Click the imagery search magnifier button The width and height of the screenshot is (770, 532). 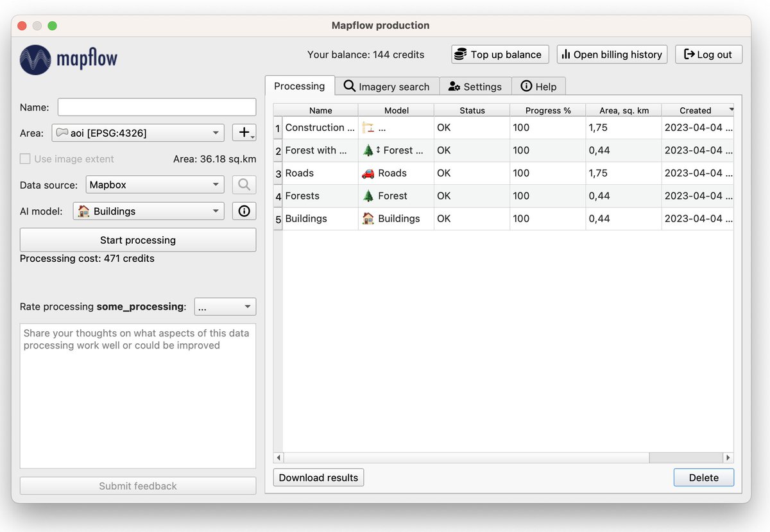click(244, 185)
